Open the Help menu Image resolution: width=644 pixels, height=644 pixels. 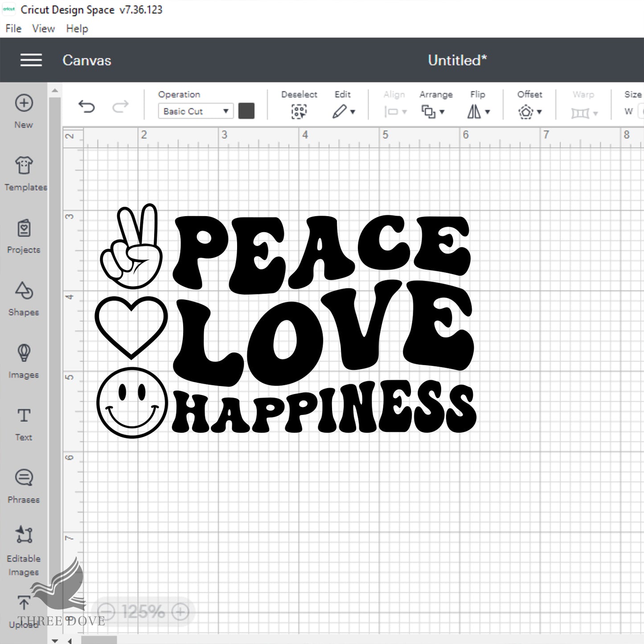pos(77,29)
